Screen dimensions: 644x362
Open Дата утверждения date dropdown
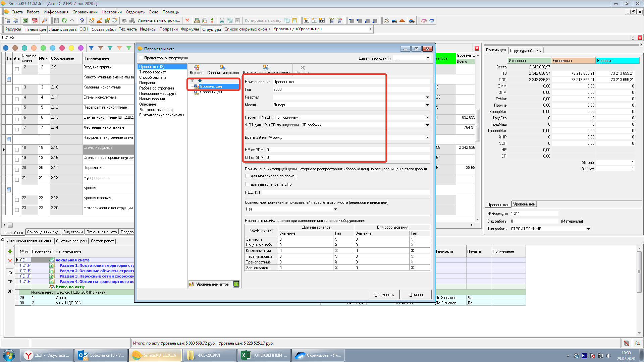[428, 58]
